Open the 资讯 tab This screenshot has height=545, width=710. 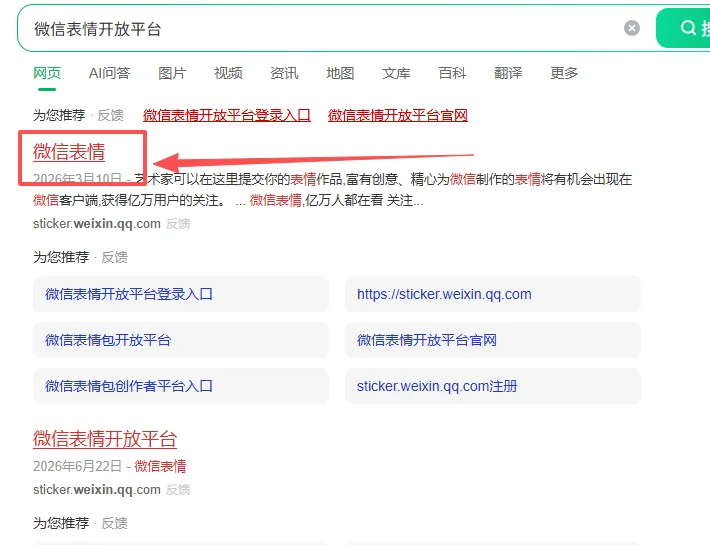pyautogui.click(x=284, y=73)
